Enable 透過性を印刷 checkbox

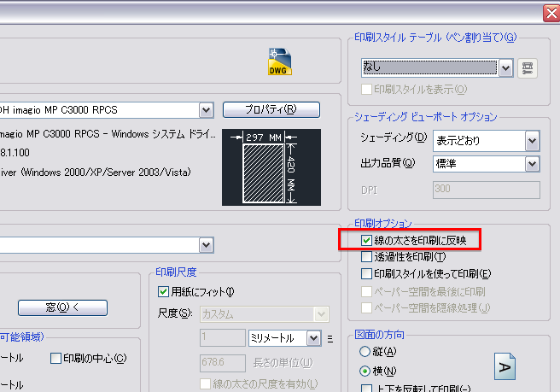click(x=366, y=256)
